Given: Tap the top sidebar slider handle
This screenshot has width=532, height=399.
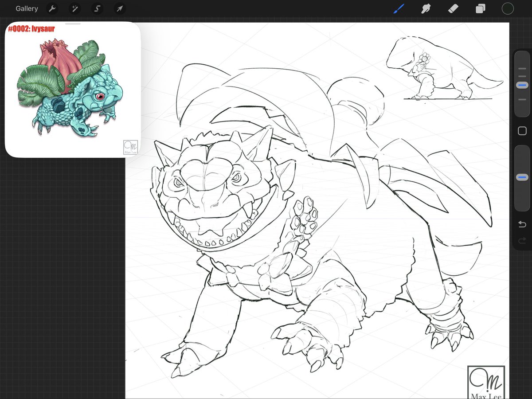Looking at the screenshot, I should pyautogui.click(x=522, y=84).
